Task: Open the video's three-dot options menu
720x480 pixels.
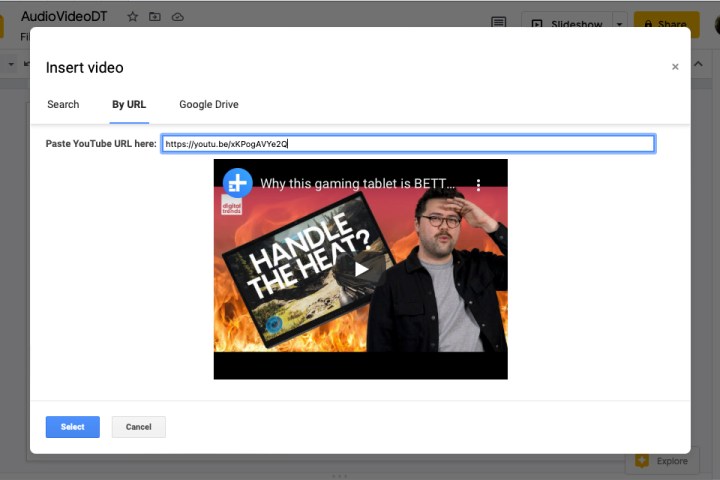Action: (478, 185)
